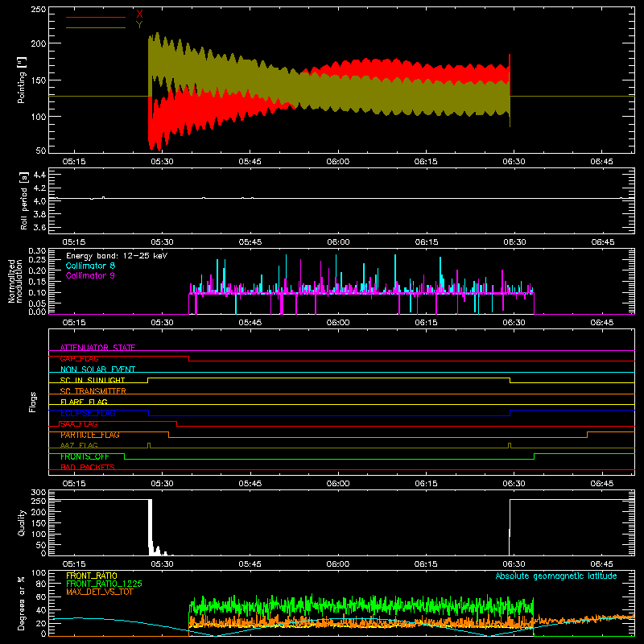644x644 pixels.
Task: Click the olive Y legend line in Pointing plot
Action: point(96,27)
